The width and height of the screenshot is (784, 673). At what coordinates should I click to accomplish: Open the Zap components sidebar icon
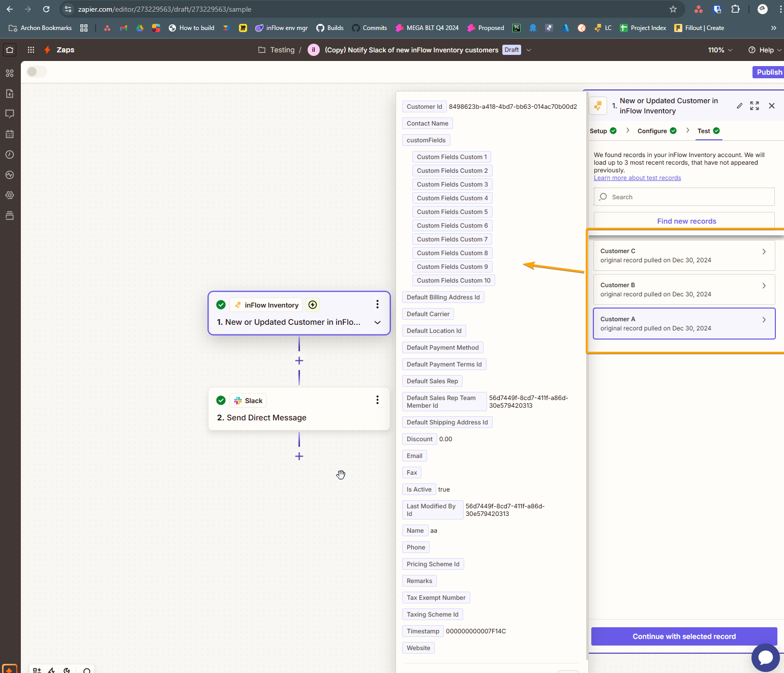[10, 73]
